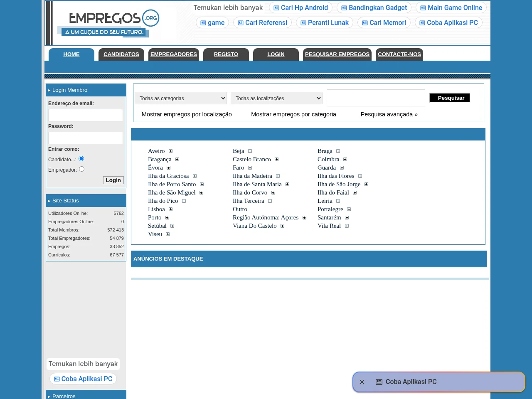Open the LOGIN tab

pyautogui.click(x=276, y=54)
